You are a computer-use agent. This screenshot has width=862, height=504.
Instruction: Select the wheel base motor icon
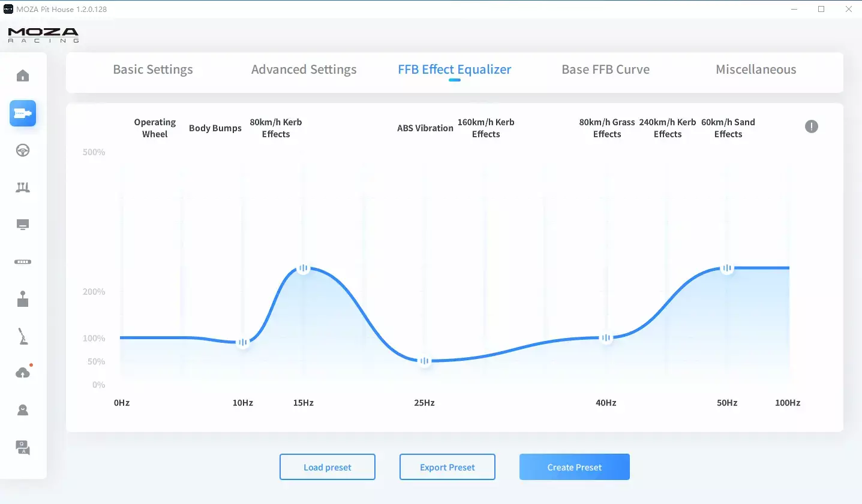point(23,113)
